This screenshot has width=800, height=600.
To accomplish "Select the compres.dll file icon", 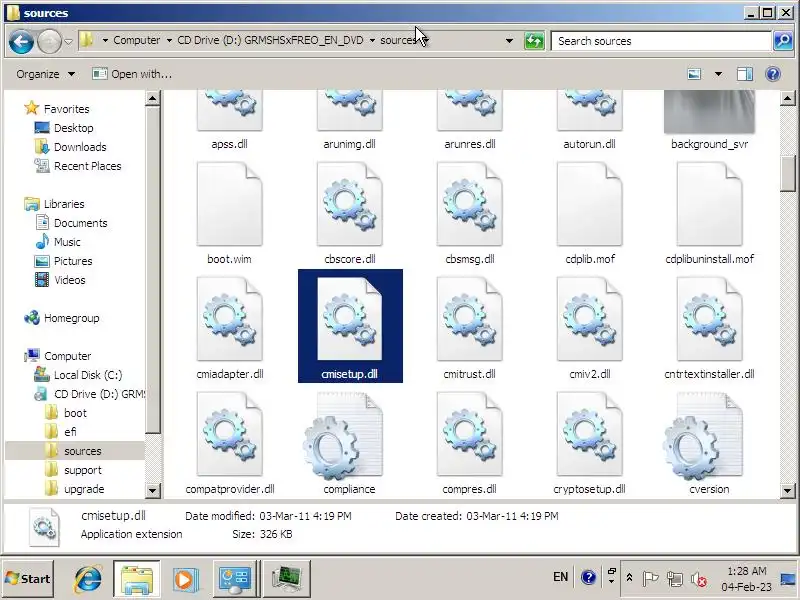I will coord(469,434).
